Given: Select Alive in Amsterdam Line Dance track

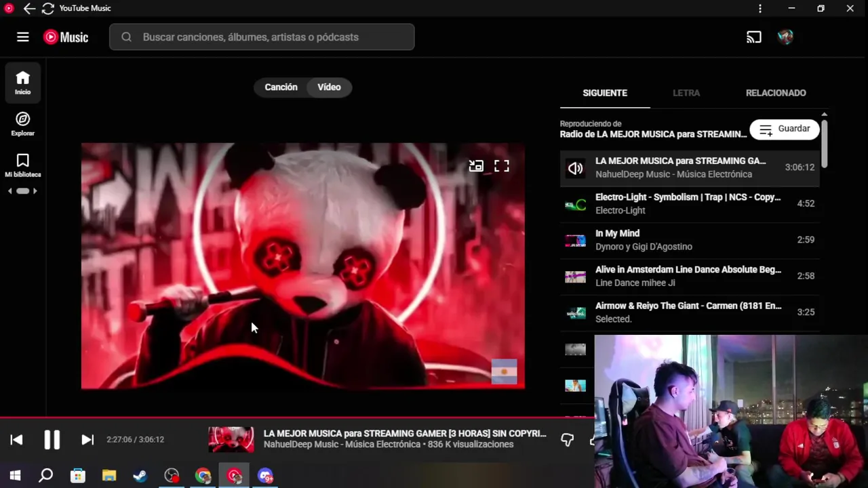Looking at the screenshot, I should (x=690, y=276).
